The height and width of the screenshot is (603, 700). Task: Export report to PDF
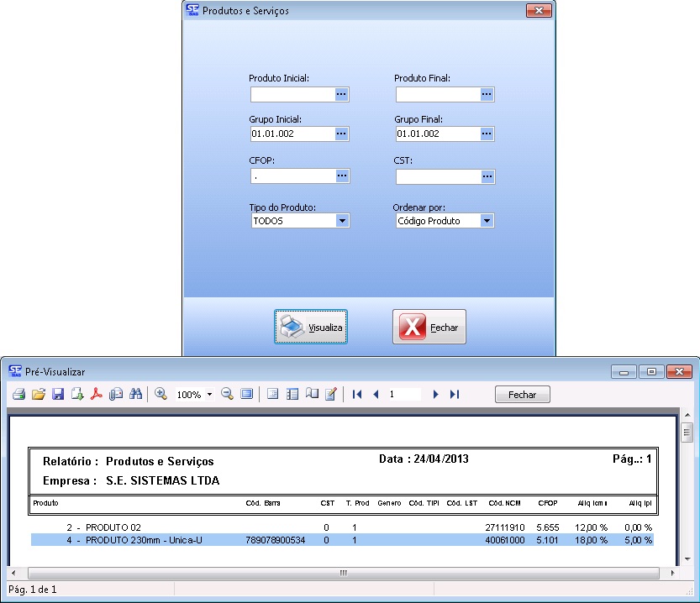pyautogui.click(x=97, y=394)
